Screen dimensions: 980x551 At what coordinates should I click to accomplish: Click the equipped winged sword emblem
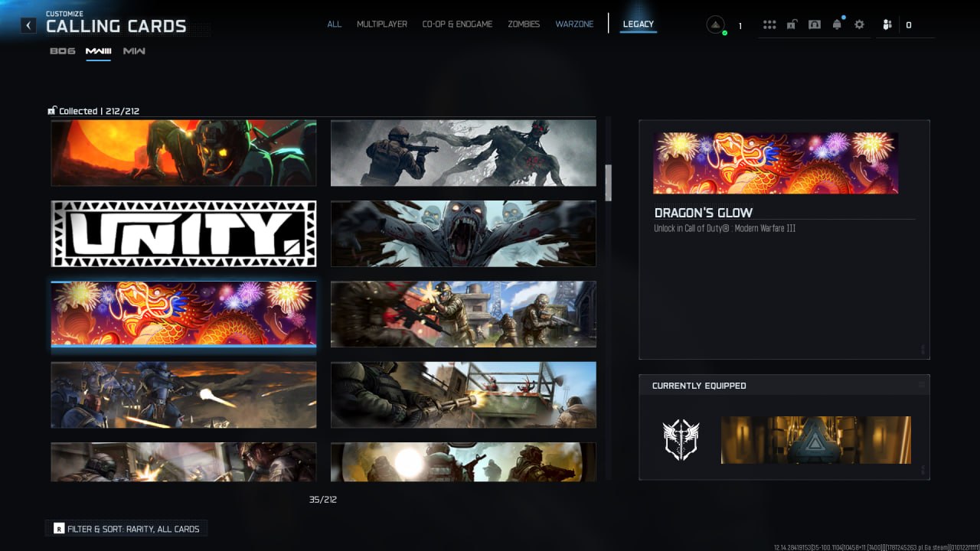click(x=681, y=440)
